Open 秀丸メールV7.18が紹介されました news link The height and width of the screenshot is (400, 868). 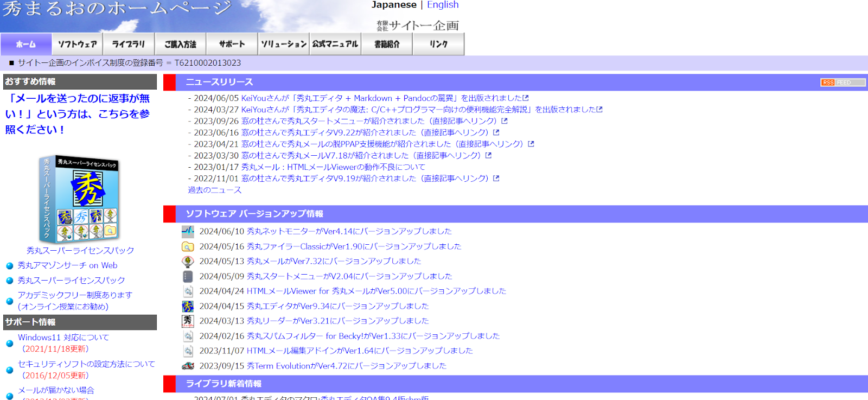coord(361,155)
